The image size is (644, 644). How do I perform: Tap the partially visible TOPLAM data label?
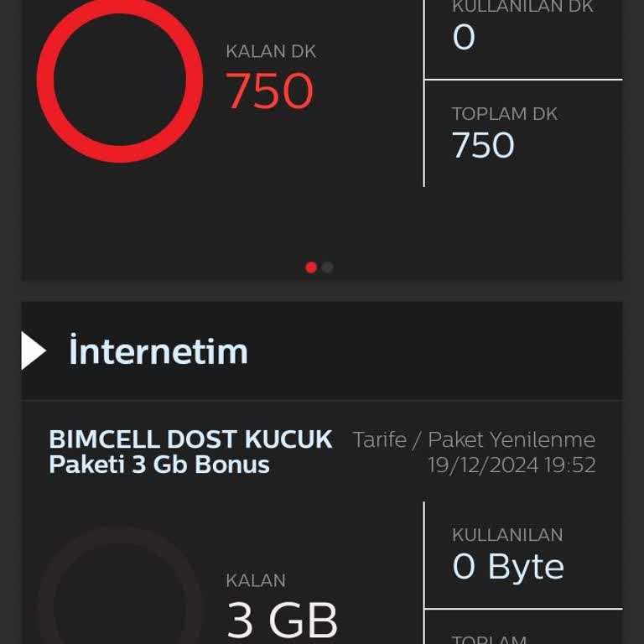point(490,639)
